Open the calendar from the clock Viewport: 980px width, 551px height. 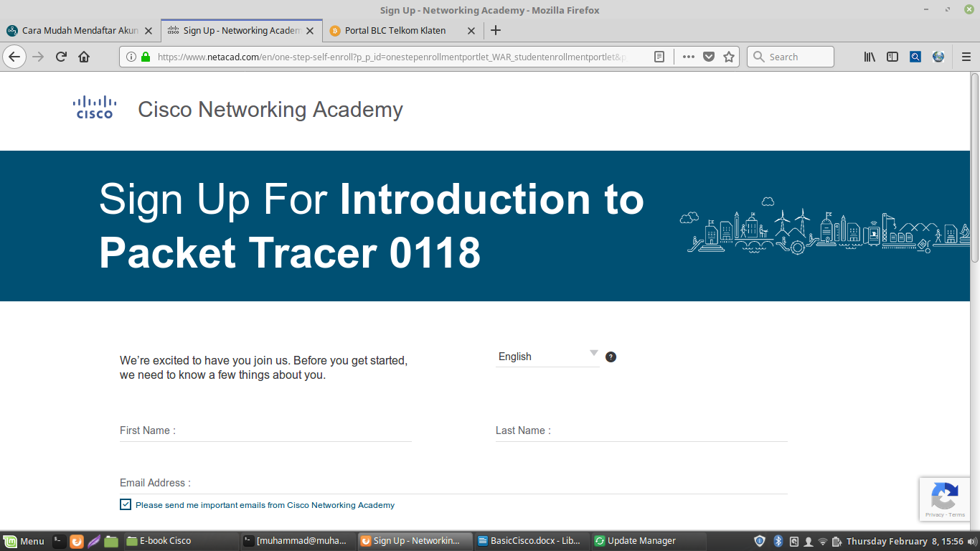pos(905,541)
